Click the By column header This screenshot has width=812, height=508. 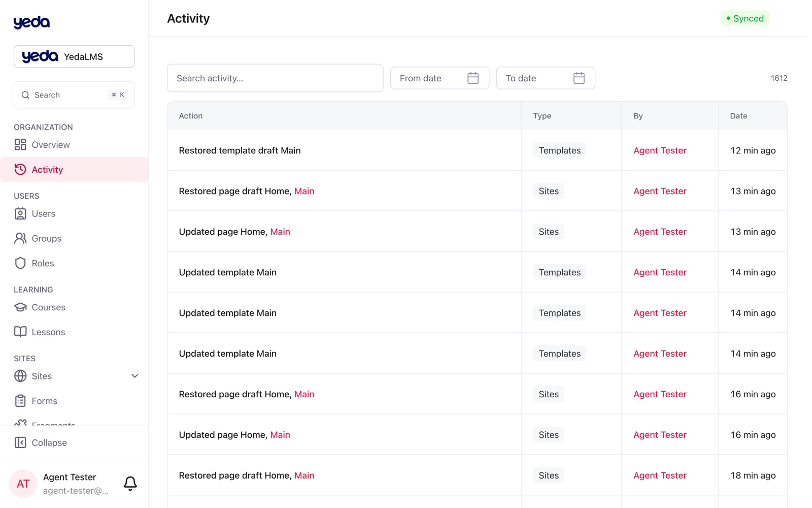(x=638, y=116)
